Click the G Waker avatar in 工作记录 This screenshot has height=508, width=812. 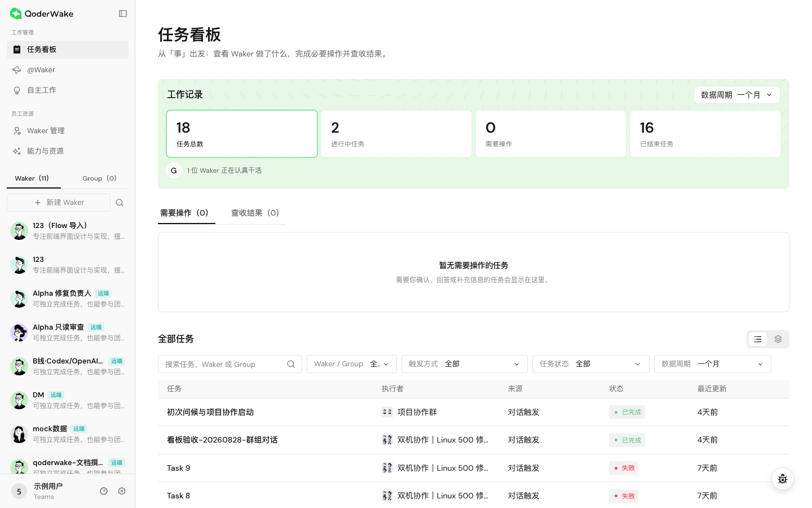coord(174,170)
